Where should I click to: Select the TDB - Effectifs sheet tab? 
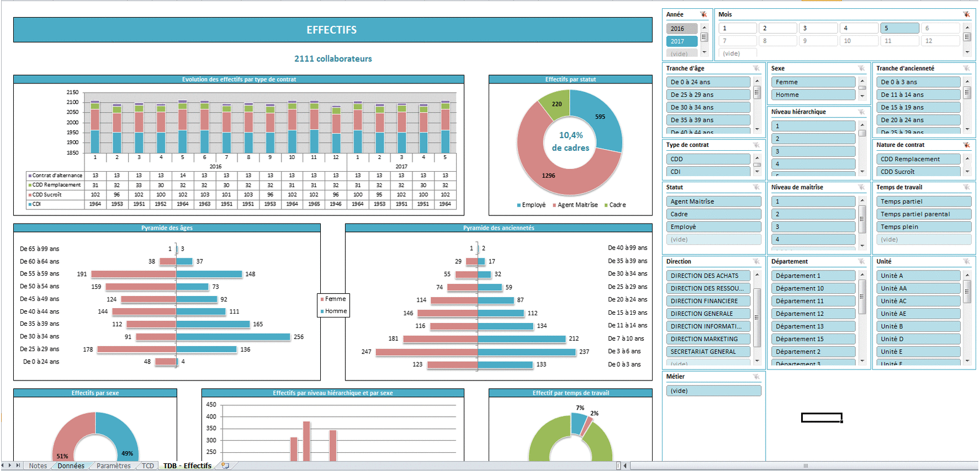(x=187, y=466)
